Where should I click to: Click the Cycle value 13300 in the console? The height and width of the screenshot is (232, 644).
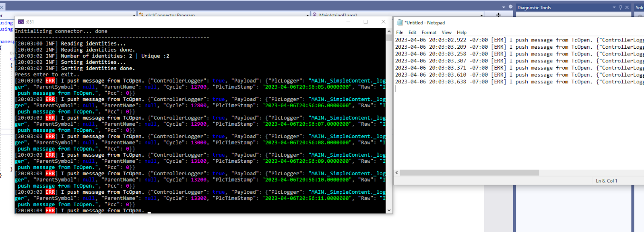(199, 198)
